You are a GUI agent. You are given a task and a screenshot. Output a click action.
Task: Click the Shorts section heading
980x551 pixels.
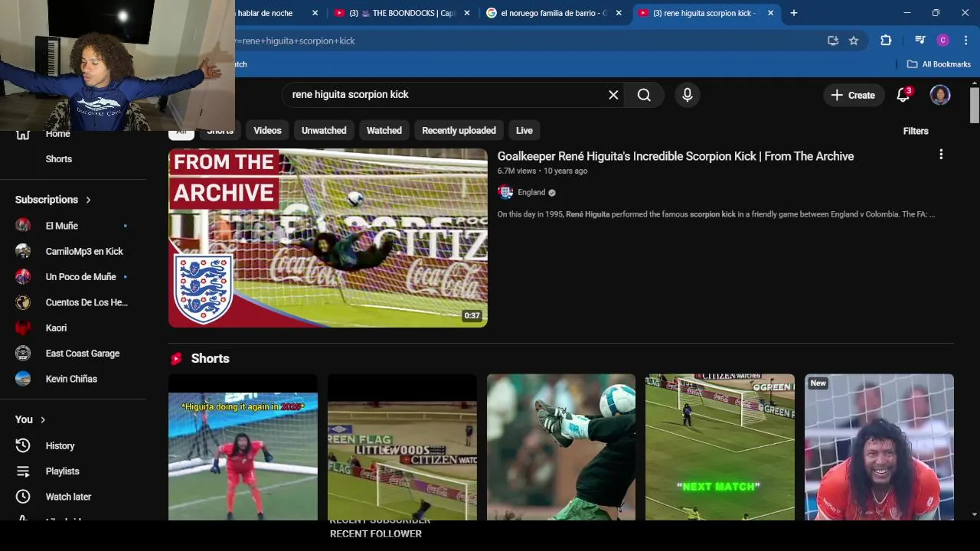point(210,358)
